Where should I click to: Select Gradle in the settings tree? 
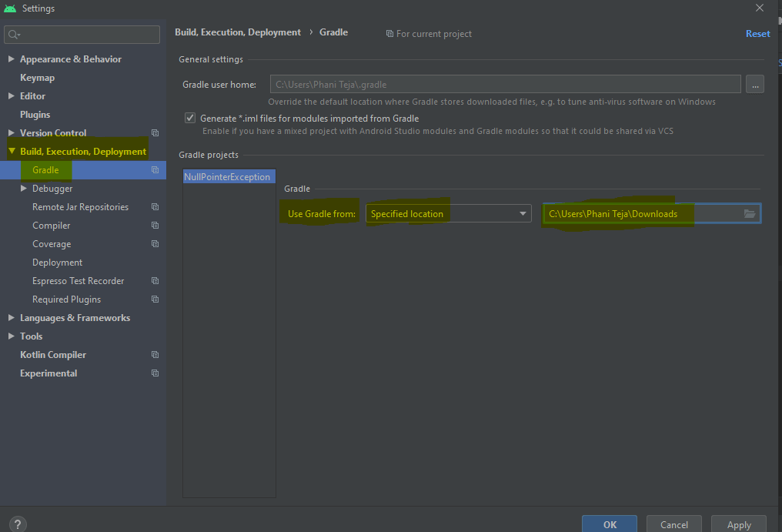tap(45, 169)
